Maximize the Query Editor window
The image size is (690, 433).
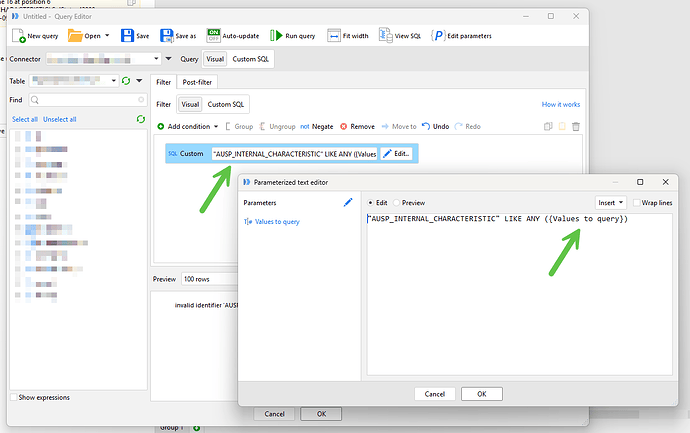[x=551, y=16]
